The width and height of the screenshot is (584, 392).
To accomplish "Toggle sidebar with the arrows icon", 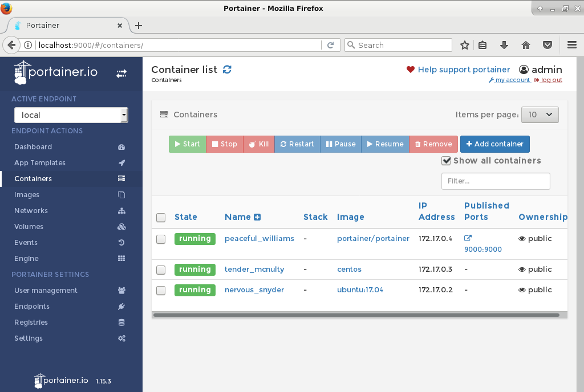I will coord(121,73).
